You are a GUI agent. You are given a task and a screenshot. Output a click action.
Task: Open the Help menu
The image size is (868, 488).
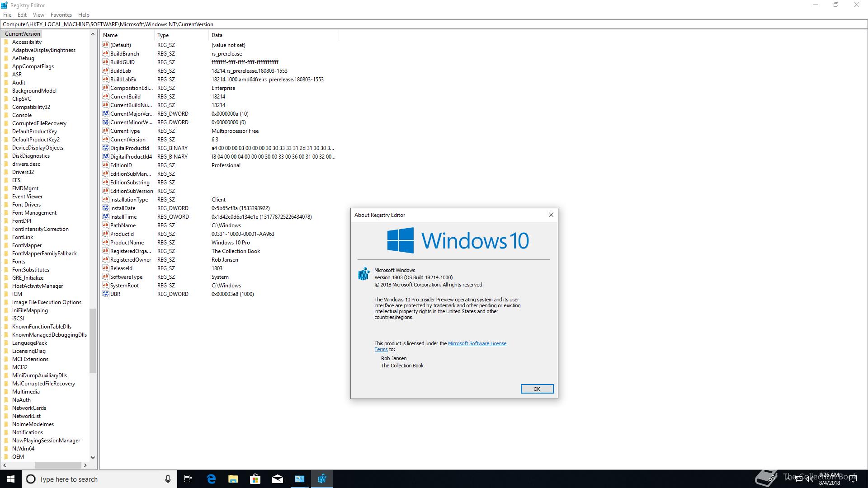pos(84,14)
